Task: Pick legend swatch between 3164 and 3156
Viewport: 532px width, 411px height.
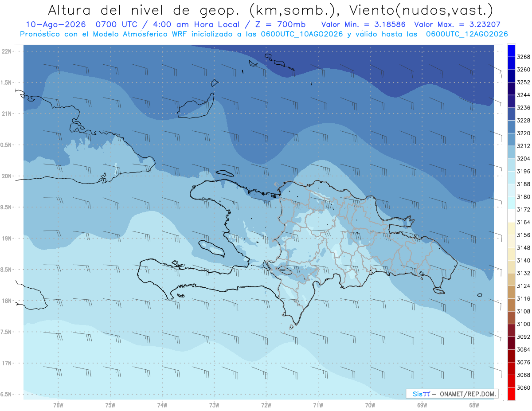Action: 511,229
